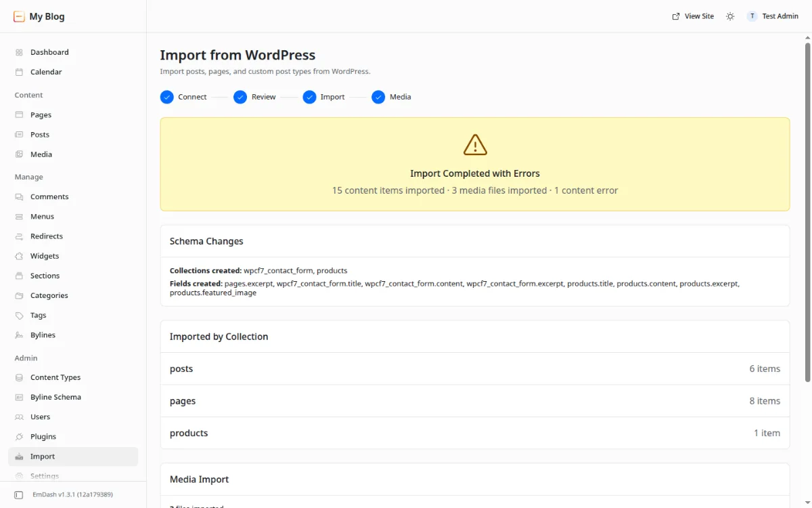Click the posts row in Imported by Collection
812x508 pixels.
coord(475,369)
